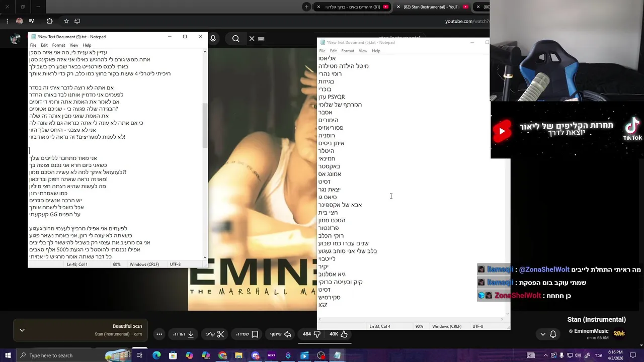Screen dimensions: 644x362
Task: Toggle the notification bell for EminemMusic
Action: point(553,334)
